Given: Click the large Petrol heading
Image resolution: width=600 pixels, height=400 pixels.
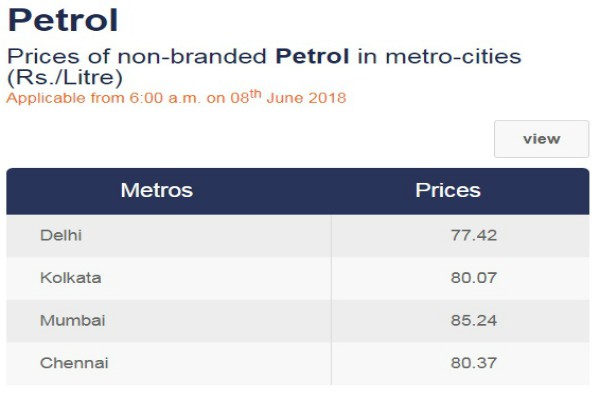Looking at the screenshot, I should point(63,20).
